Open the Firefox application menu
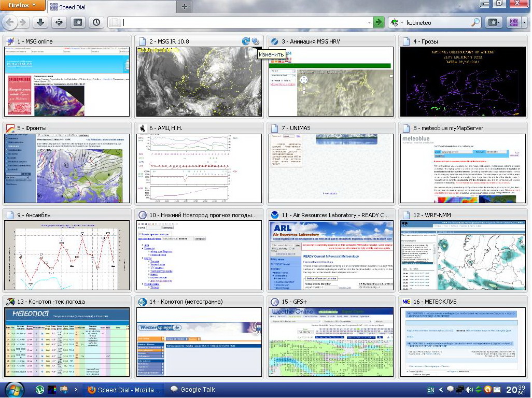The image size is (532, 398). 22,5
